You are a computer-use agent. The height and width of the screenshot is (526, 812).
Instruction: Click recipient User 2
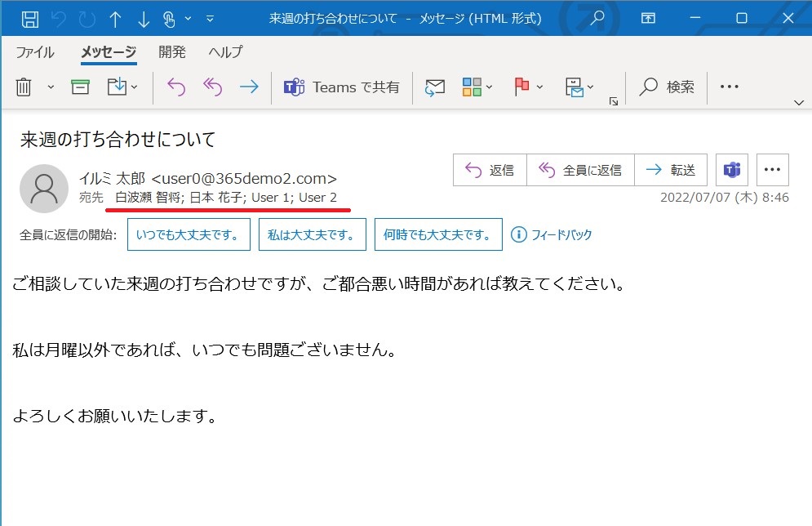click(318, 198)
